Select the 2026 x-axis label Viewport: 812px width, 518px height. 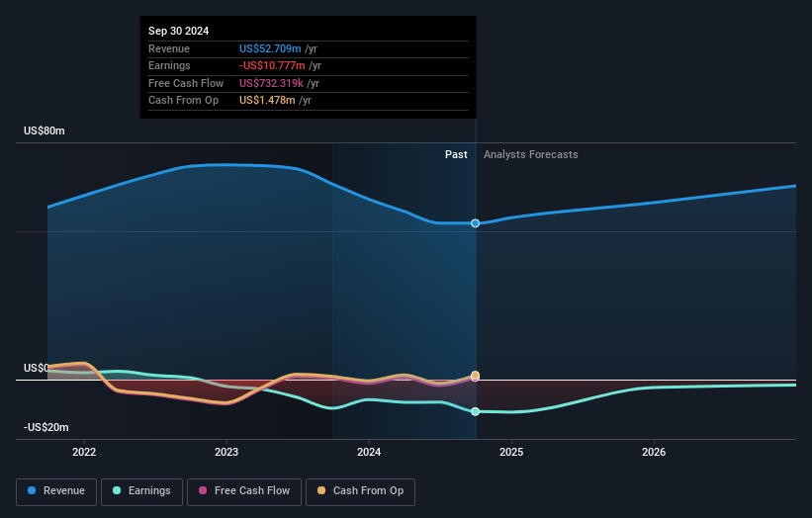[654, 452]
